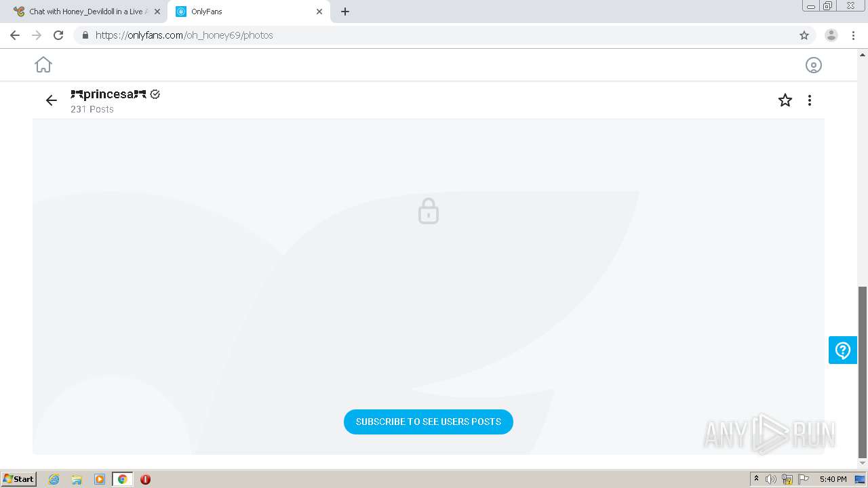
Task: Open Chrome user profile icon
Action: tap(831, 35)
